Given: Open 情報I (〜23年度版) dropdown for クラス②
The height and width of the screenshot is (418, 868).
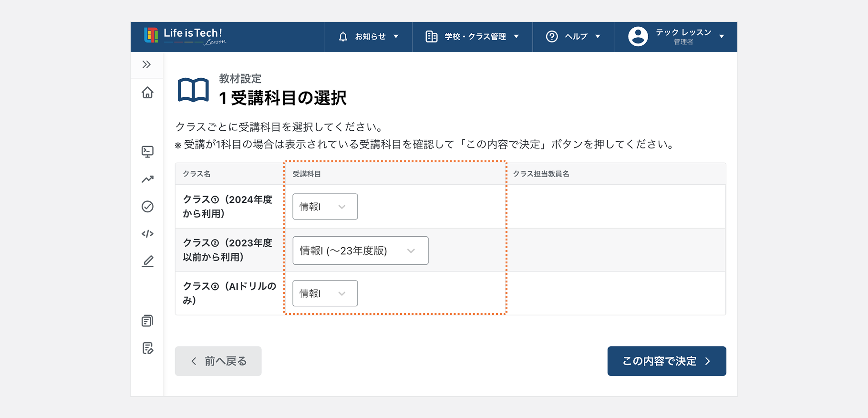Looking at the screenshot, I should coord(361,251).
